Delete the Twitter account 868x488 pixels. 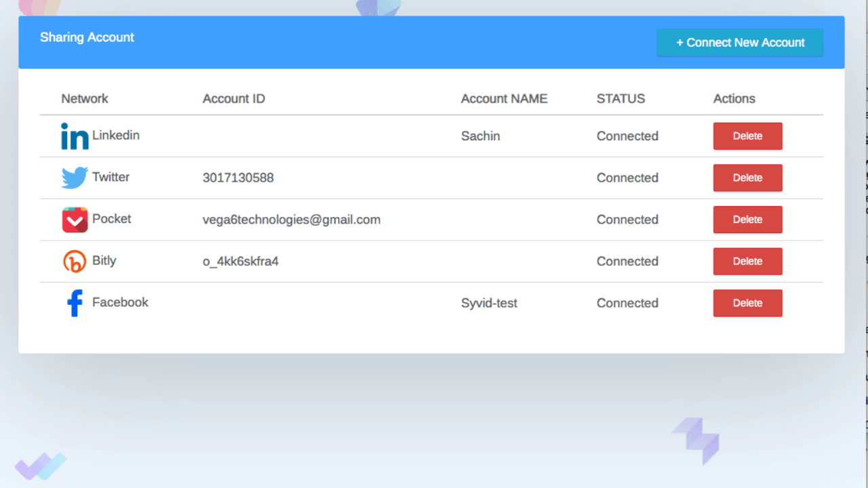point(747,178)
